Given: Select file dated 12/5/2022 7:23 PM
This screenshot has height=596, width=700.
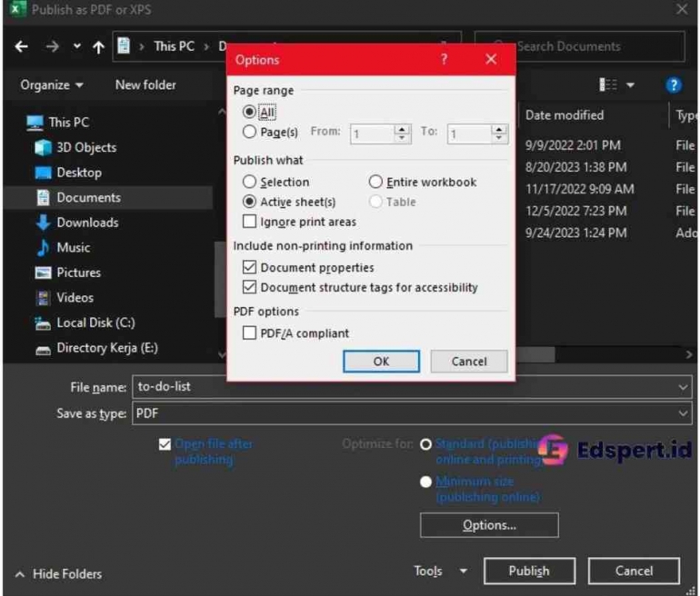Looking at the screenshot, I should [x=575, y=211].
